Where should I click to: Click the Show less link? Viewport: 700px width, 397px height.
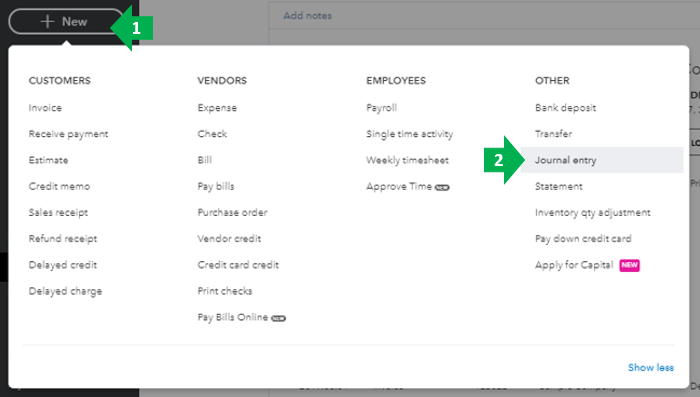651,368
